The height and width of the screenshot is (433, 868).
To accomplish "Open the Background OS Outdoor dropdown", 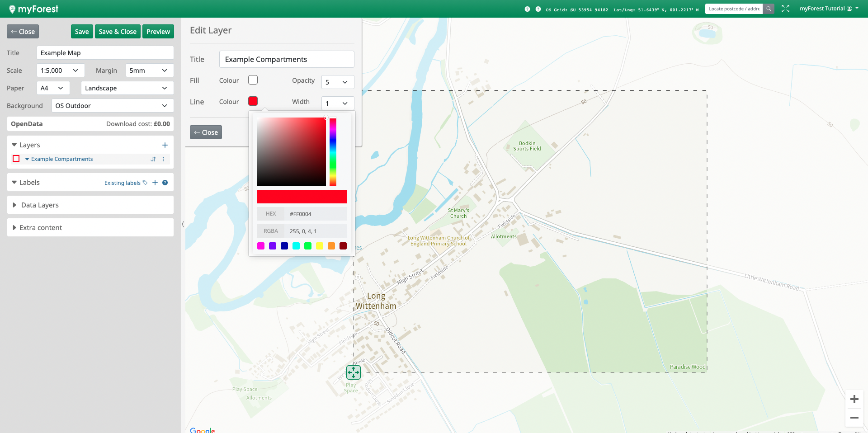I will coord(112,106).
